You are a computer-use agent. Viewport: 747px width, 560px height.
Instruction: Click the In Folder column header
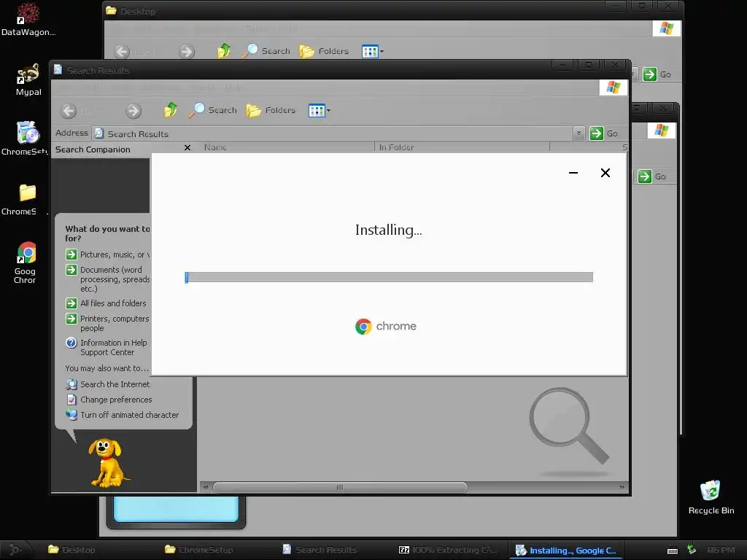462,147
